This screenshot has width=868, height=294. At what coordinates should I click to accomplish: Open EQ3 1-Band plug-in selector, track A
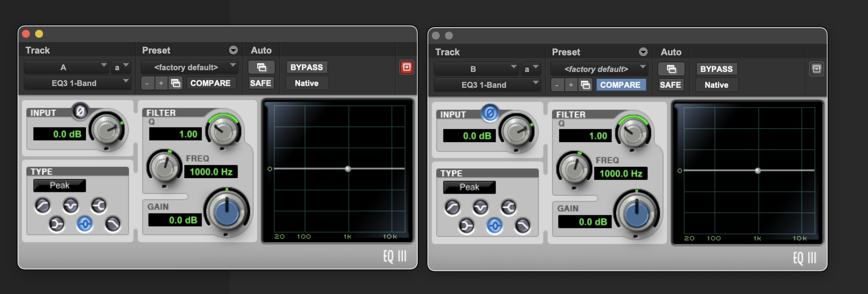coord(77,83)
